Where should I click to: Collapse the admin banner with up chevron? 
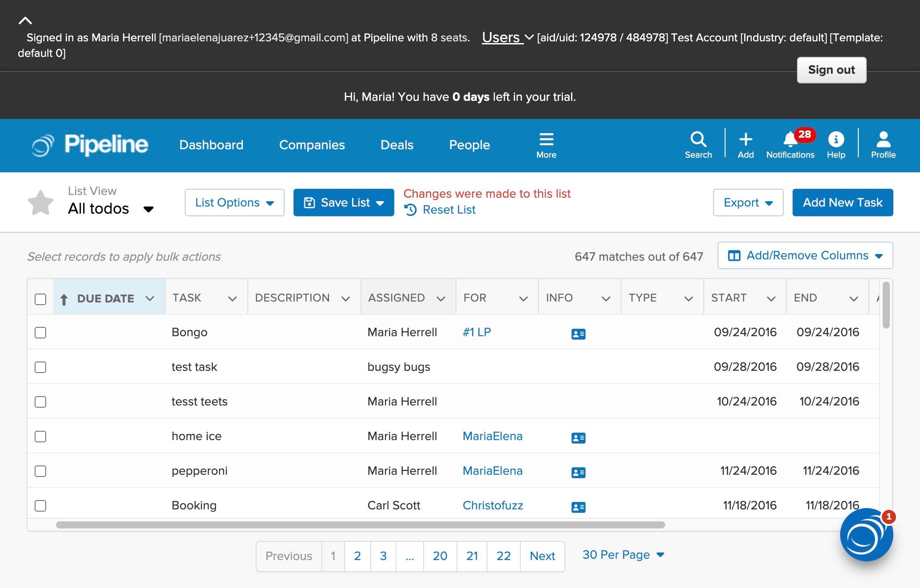point(25,20)
